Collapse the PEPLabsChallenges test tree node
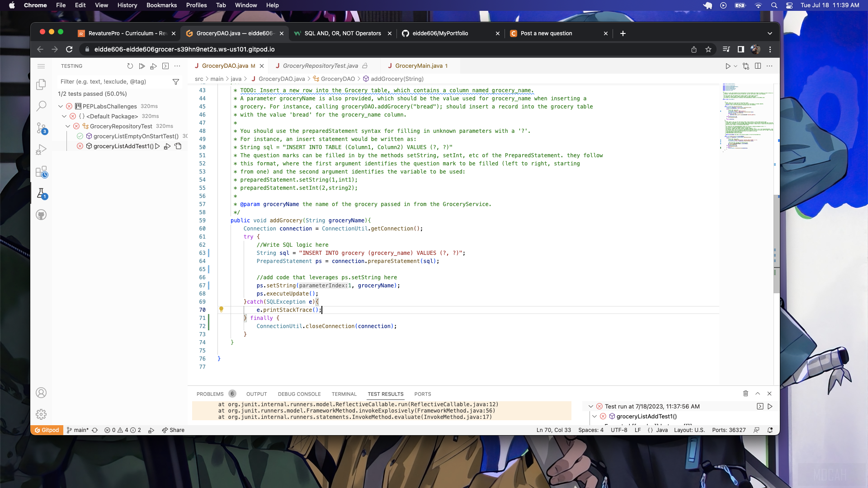868x488 pixels. coord(61,106)
